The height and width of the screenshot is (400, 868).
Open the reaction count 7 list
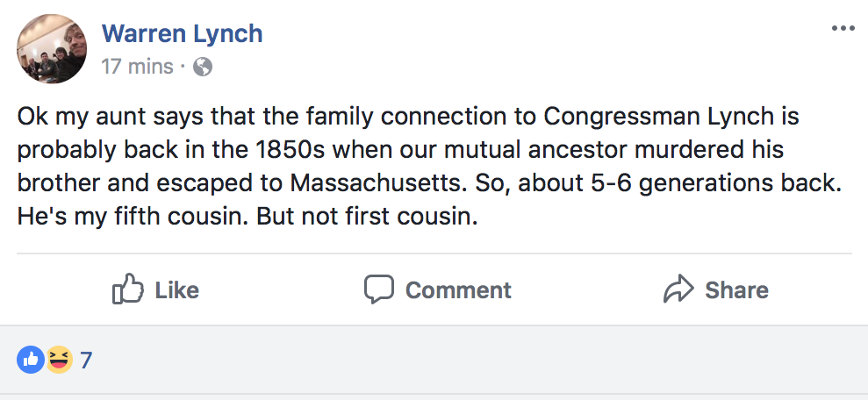[86, 361]
